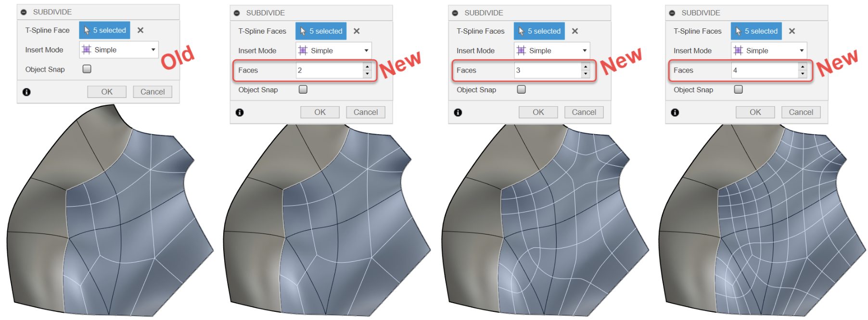The width and height of the screenshot is (868, 320).
Task: Enable Object Snap in the old dialog
Action: coord(87,69)
